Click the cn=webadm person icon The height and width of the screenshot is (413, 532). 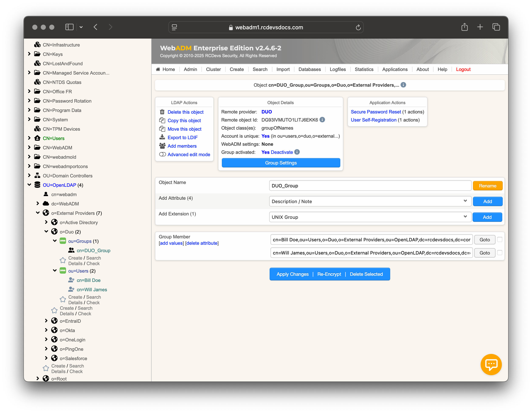[46, 194]
